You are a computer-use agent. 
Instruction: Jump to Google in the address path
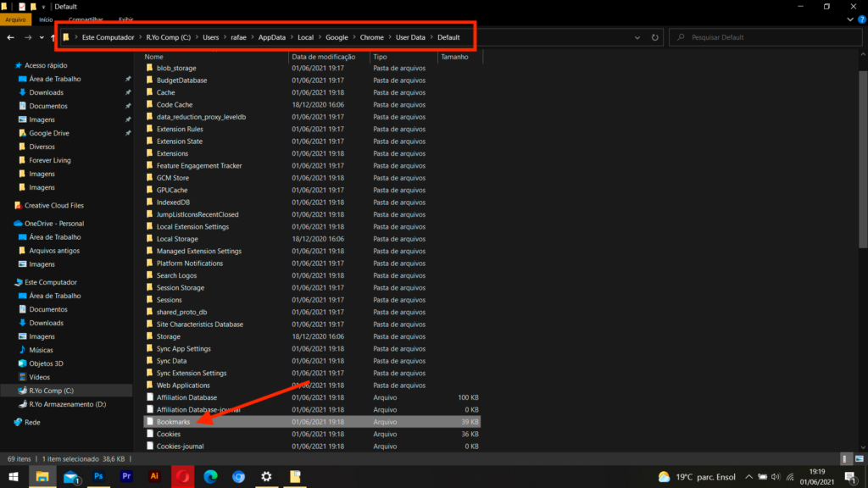pos(337,37)
